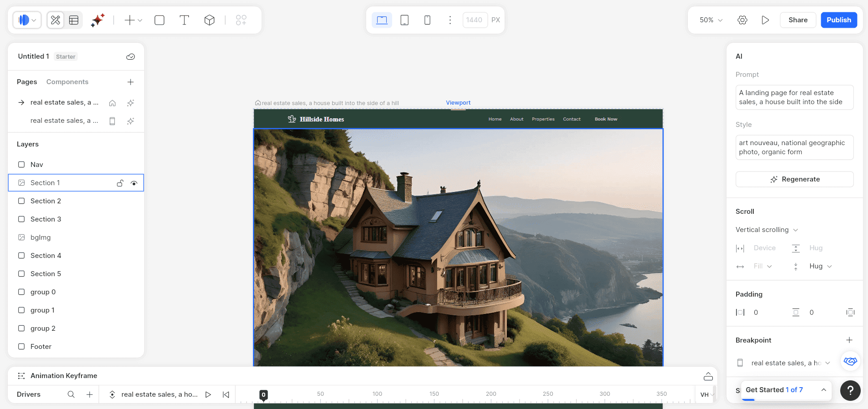
Task: Click the Publish button
Action: coord(839,20)
